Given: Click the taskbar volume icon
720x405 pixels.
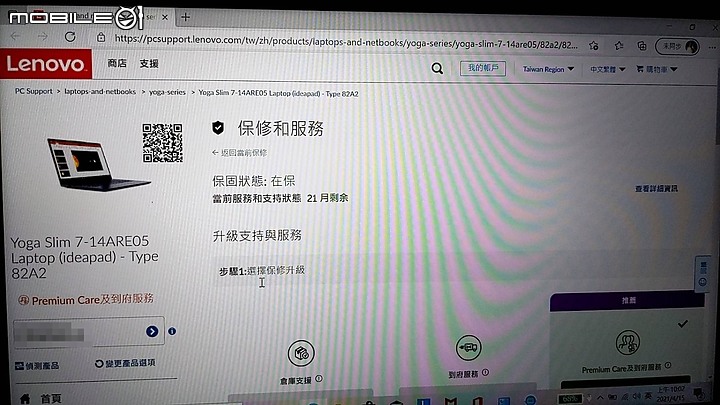Looking at the screenshot, I should [x=636, y=396].
